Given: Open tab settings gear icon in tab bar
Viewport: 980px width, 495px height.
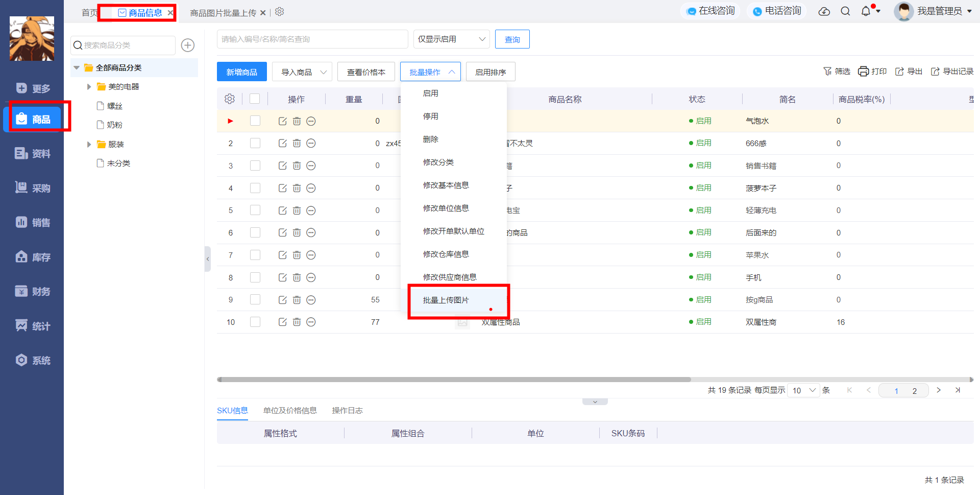Looking at the screenshot, I should click(x=279, y=12).
